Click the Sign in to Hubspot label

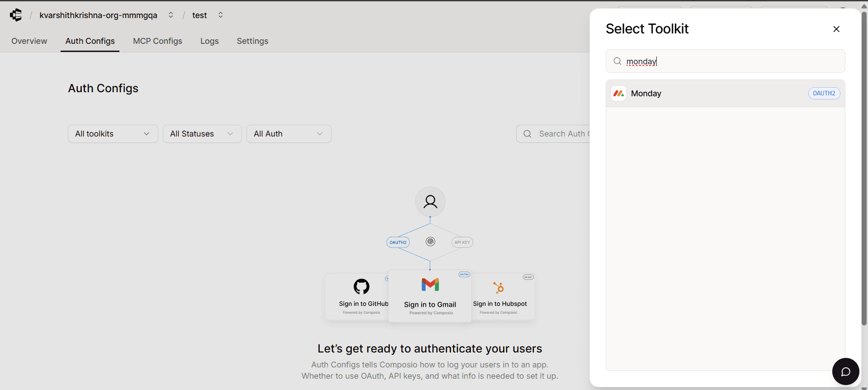(500, 304)
